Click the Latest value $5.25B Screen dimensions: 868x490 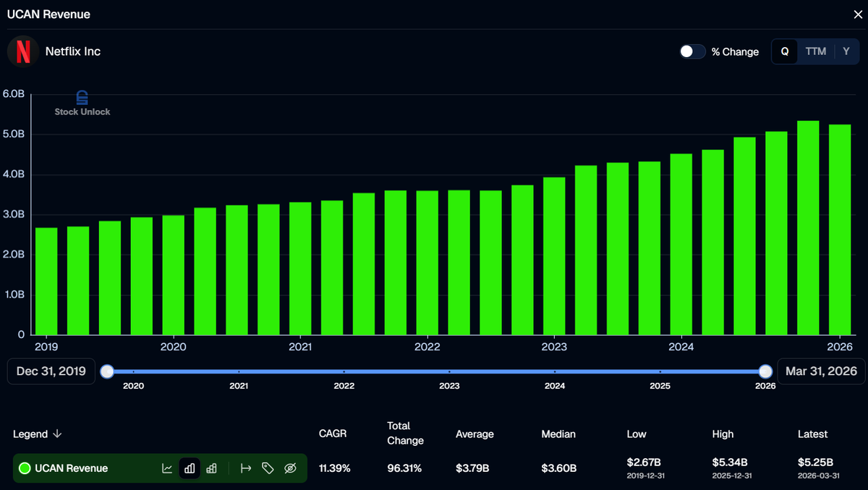(815, 462)
